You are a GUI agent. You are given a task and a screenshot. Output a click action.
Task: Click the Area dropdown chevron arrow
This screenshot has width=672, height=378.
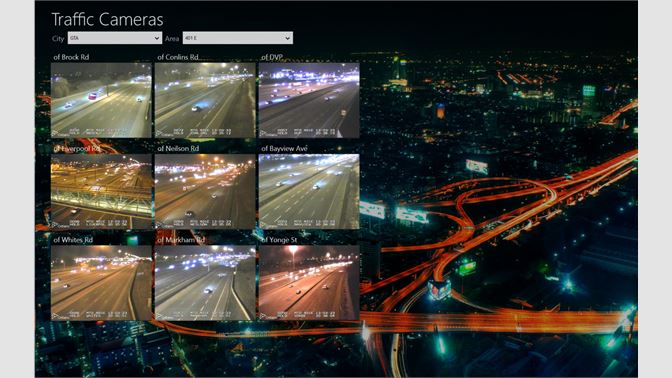click(287, 38)
